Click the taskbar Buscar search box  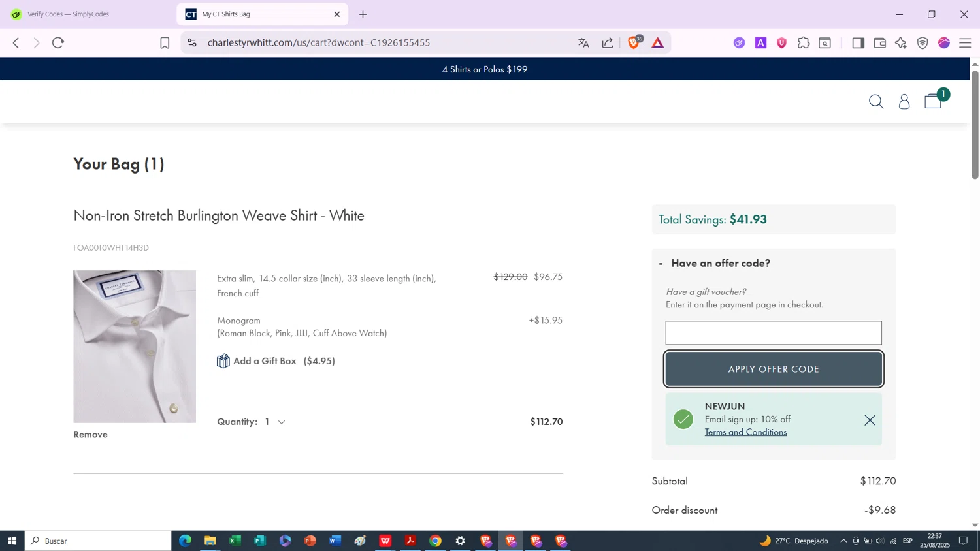point(98,541)
